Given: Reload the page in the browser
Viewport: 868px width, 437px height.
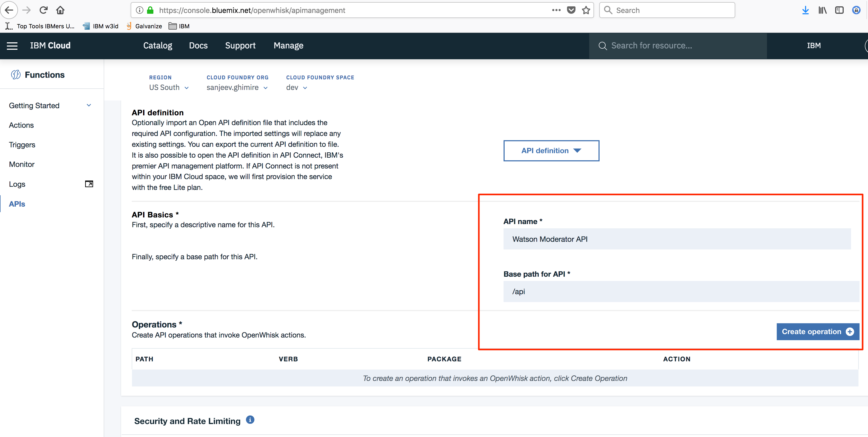Looking at the screenshot, I should (x=43, y=10).
